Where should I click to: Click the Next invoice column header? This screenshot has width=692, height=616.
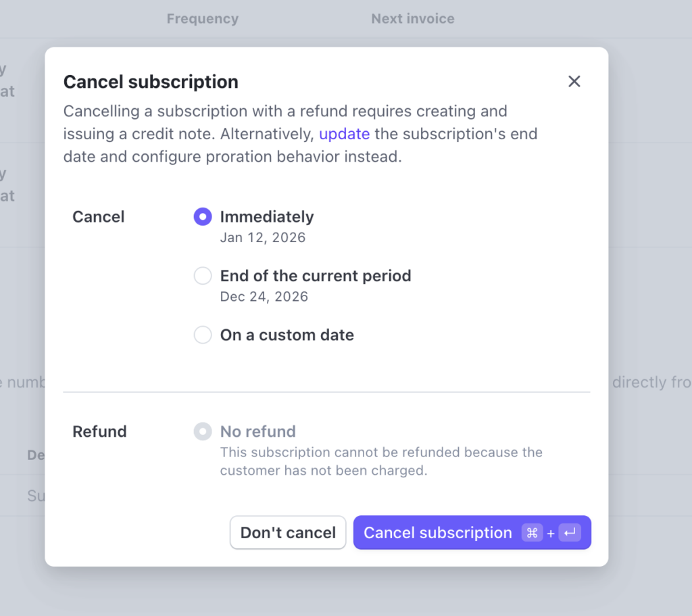click(x=412, y=19)
